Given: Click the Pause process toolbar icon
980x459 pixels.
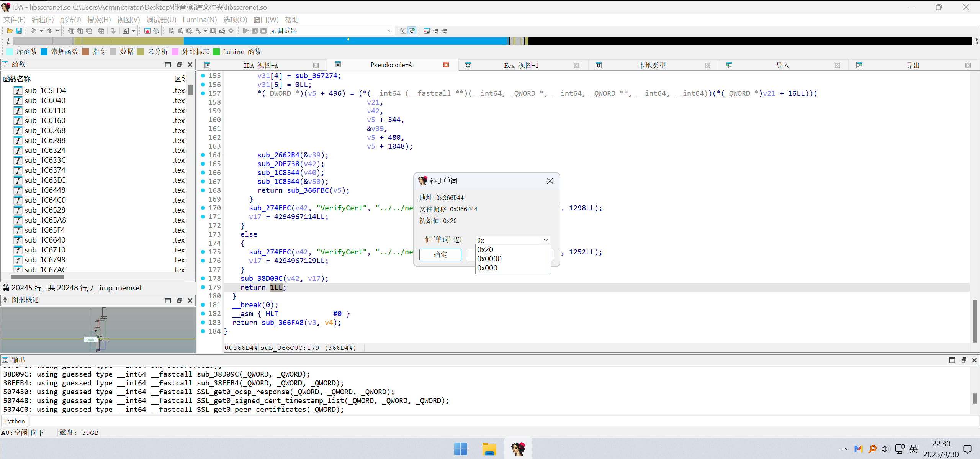Looking at the screenshot, I should [255, 31].
